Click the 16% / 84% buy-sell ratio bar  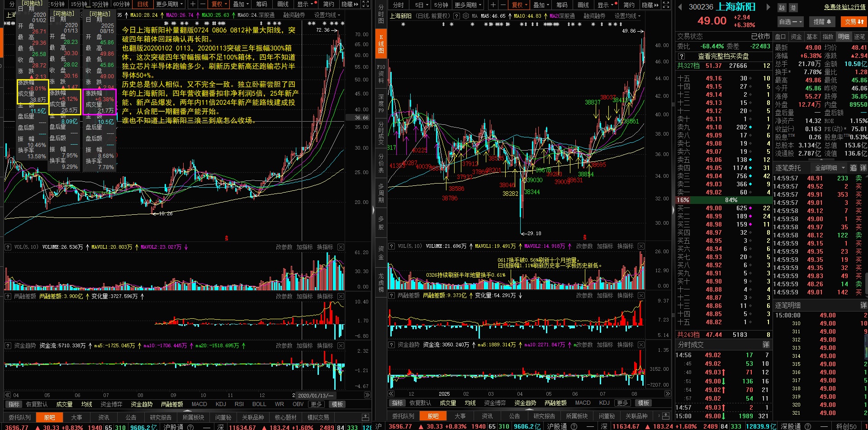(x=724, y=200)
